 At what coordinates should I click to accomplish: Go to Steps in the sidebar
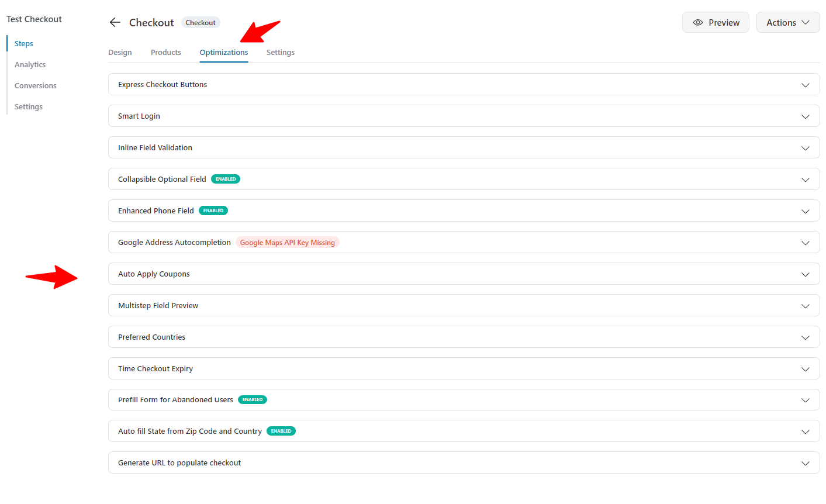coord(24,43)
